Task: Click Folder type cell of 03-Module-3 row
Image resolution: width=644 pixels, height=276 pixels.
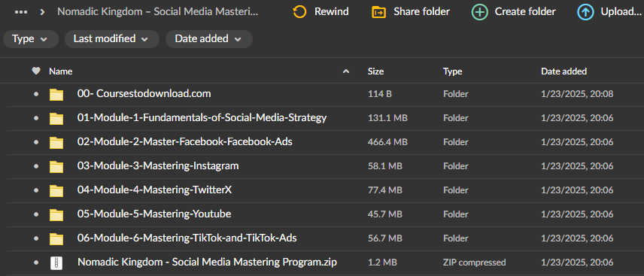Action: 455,166
